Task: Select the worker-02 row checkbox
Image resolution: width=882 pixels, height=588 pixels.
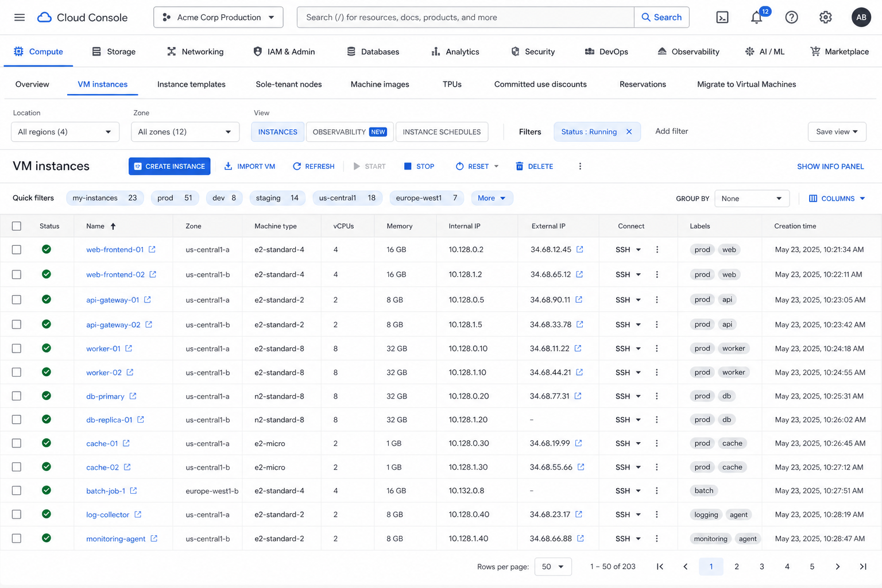Action: point(17,373)
